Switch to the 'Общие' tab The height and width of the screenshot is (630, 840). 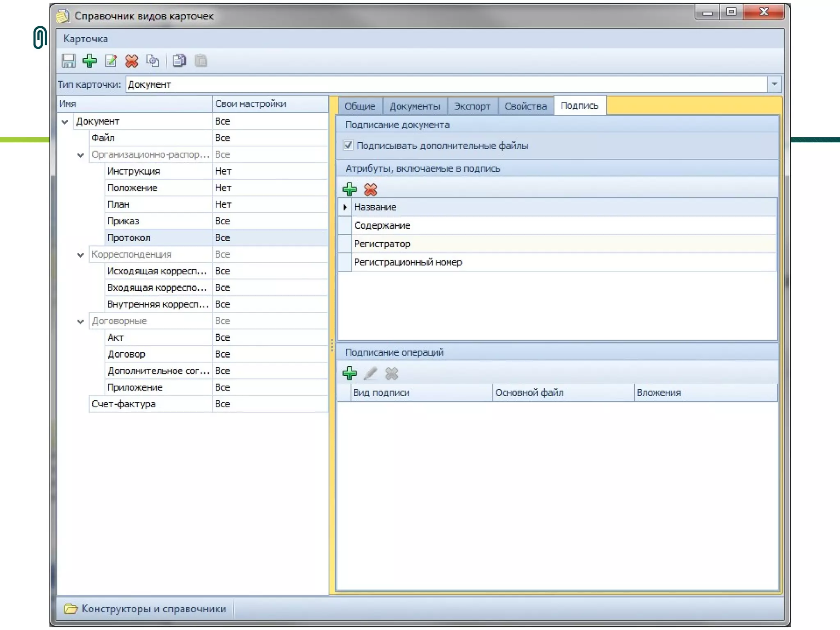[359, 106]
